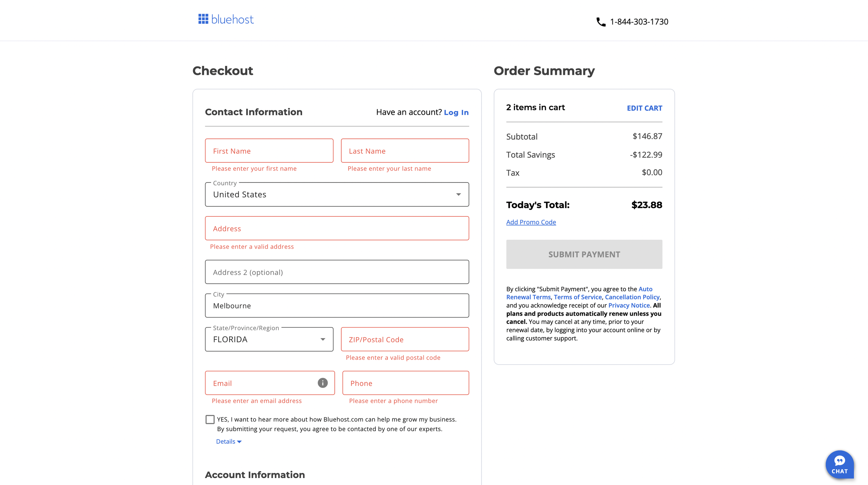Click Add Promo Code link

coord(531,222)
